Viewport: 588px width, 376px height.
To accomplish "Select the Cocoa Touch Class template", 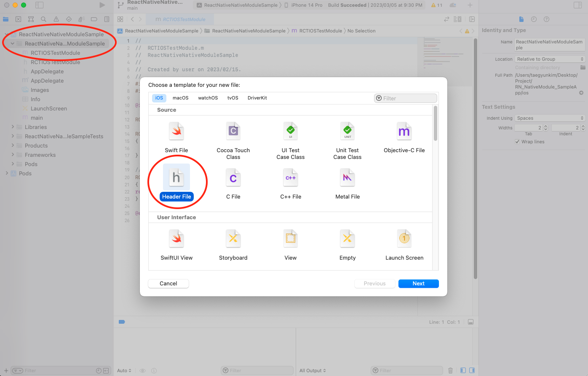I will [x=233, y=140].
